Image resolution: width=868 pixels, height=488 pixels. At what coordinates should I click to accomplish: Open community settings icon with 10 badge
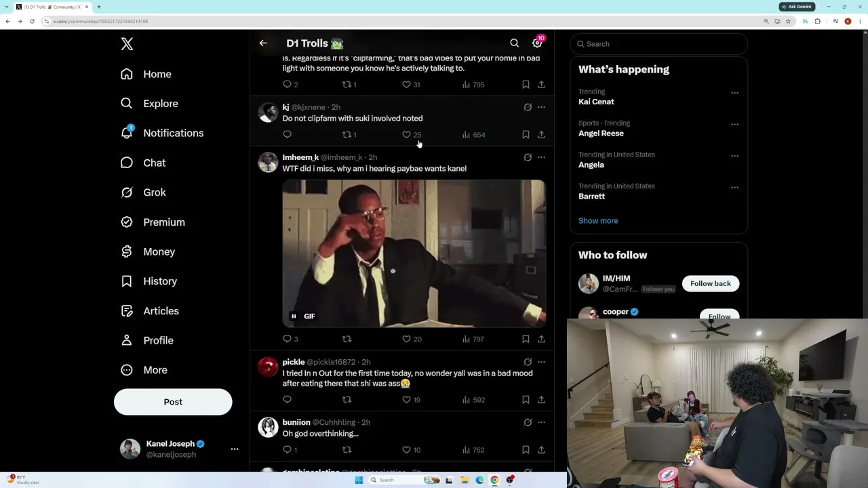click(x=537, y=43)
